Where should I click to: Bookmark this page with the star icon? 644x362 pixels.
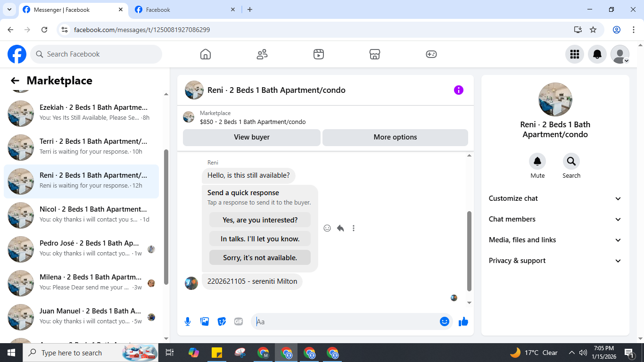tap(593, 30)
